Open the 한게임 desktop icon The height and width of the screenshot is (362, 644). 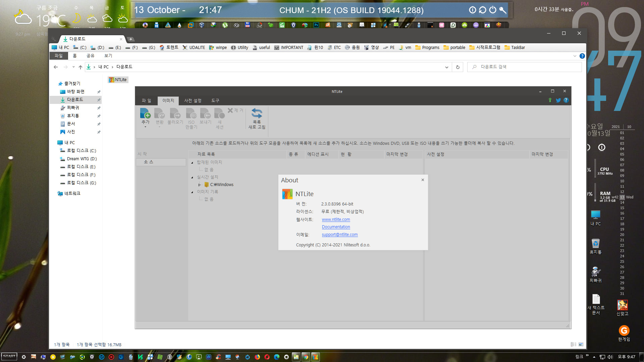click(624, 333)
